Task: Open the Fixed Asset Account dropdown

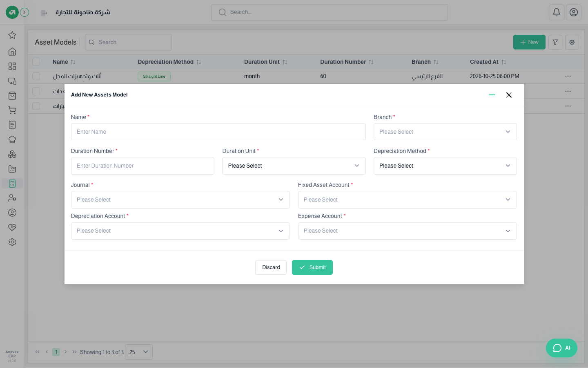Action: click(x=408, y=200)
